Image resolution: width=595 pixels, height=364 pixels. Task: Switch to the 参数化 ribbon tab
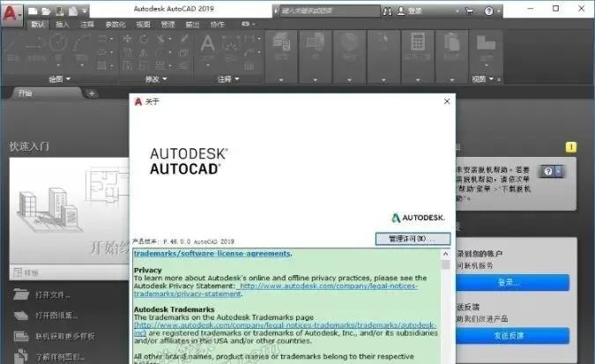tap(115, 25)
